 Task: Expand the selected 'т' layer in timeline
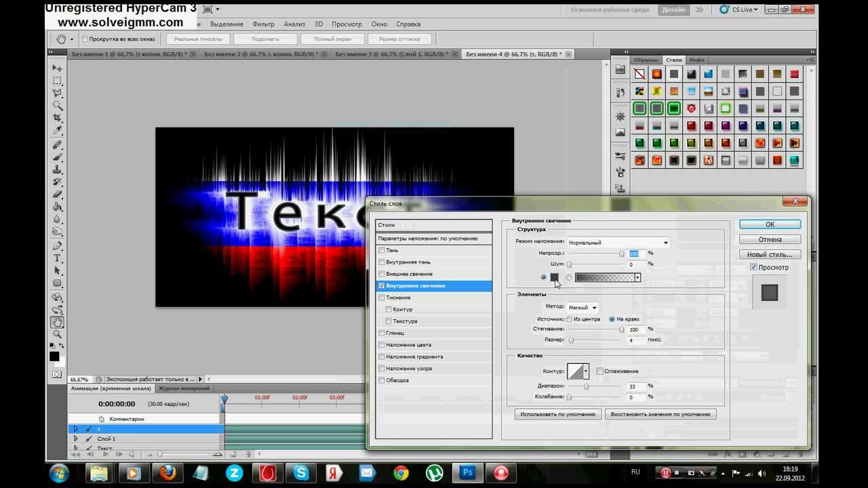(x=75, y=429)
